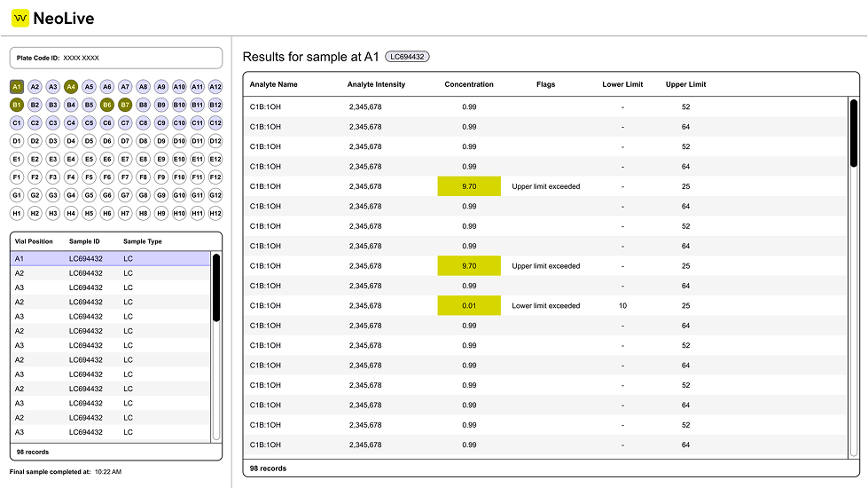
Task: Click empty well D7
Action: (x=125, y=141)
